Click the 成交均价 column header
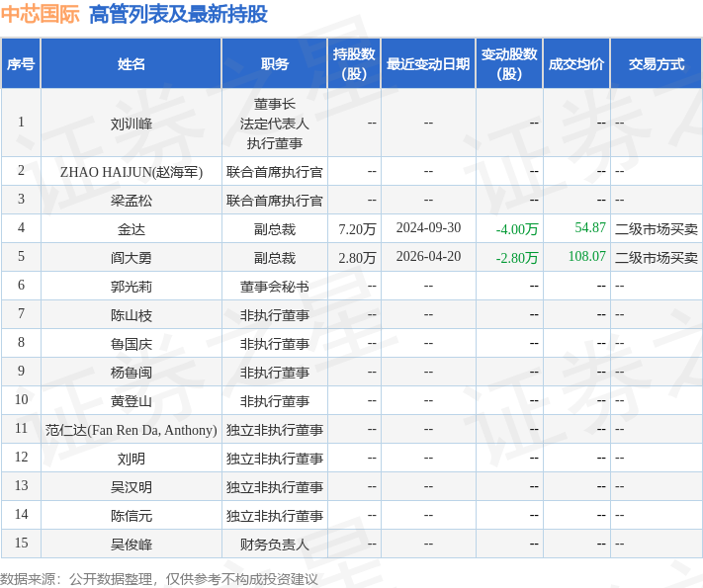Screen dimensions: 703x588 tap(575, 64)
